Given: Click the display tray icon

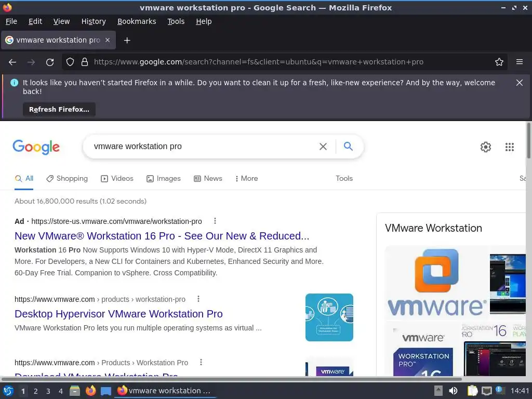Looking at the screenshot, I should click(486, 391).
